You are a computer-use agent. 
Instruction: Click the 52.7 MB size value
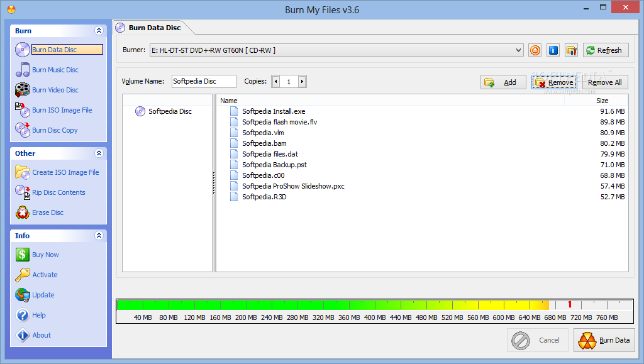click(613, 197)
